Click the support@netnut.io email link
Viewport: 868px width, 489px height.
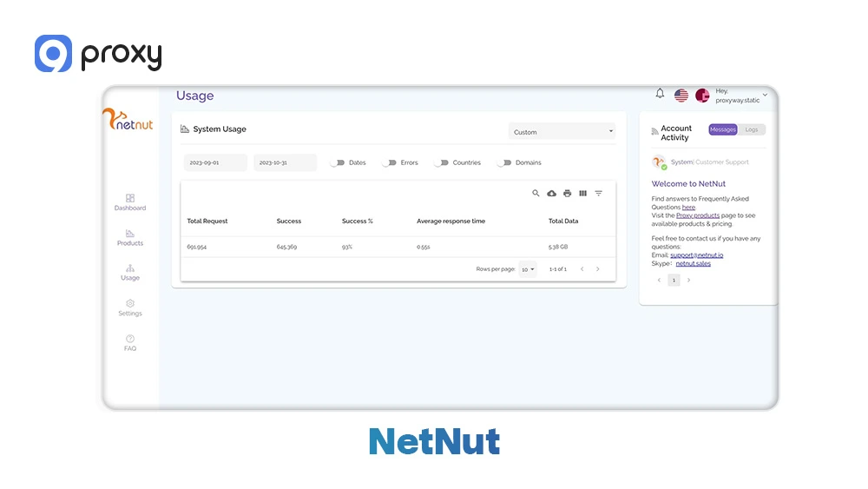point(697,255)
